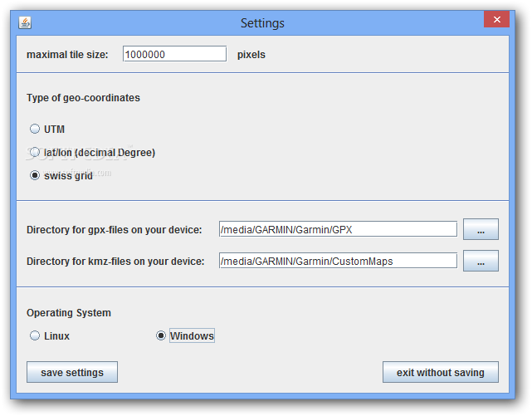Close the Settings window
Screen dimensions: 532x416
496,19
